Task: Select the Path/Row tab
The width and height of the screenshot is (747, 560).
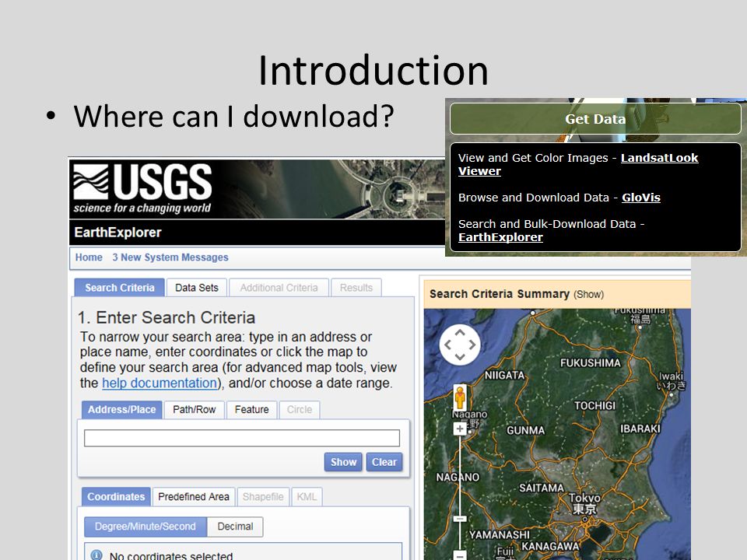Action: 195,410
